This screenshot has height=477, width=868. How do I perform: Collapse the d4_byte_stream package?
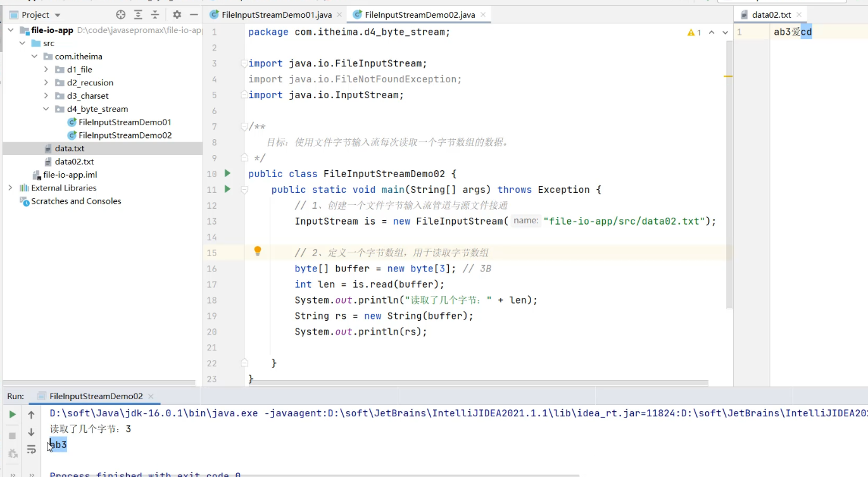(x=46, y=109)
